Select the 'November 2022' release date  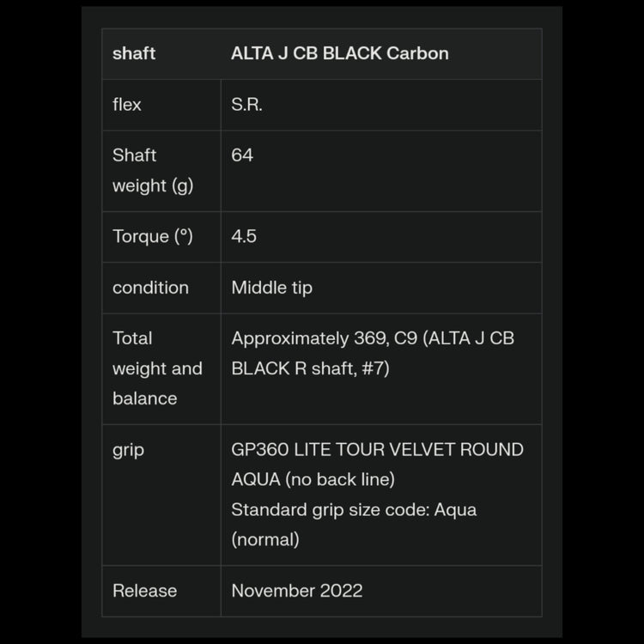(296, 591)
